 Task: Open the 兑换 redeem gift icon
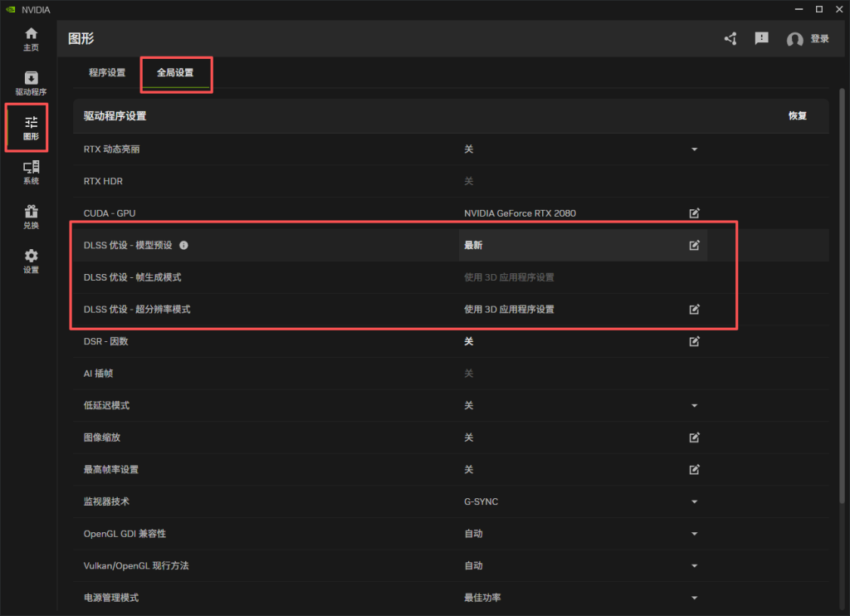pyautogui.click(x=31, y=217)
